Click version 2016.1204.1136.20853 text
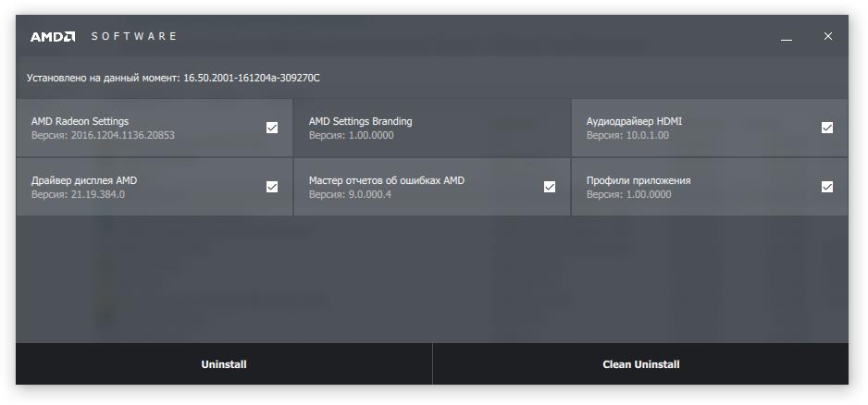Screen dimensions: 868x405 [122, 135]
